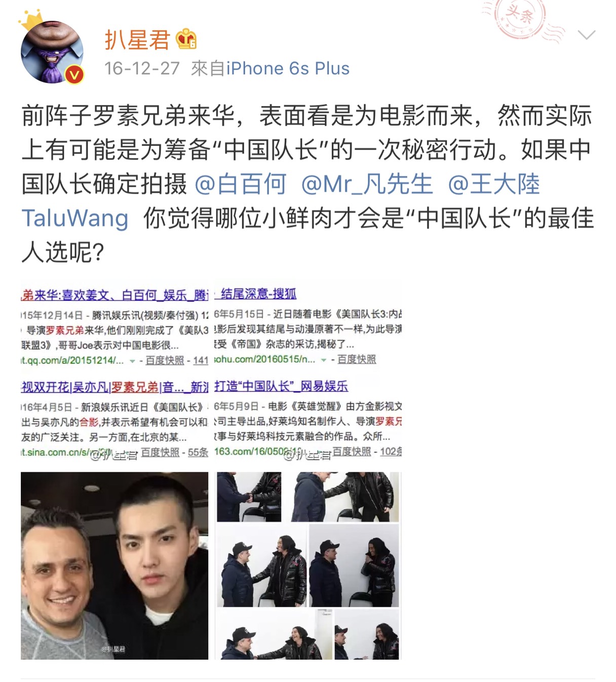Open the handshake photo collage image
The image size is (616, 682).
pos(309,565)
